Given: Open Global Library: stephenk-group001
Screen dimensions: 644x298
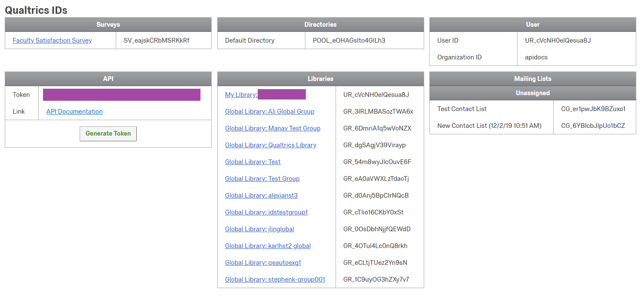Looking at the screenshot, I should point(275,279).
